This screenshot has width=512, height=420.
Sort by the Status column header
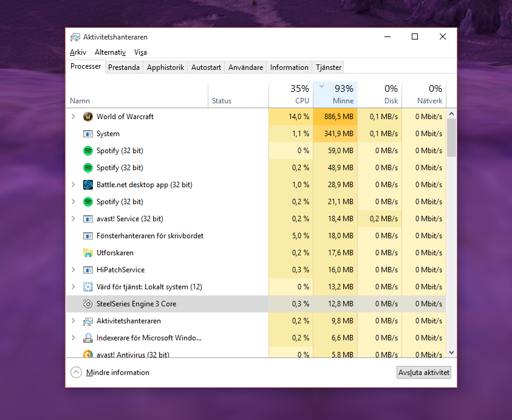pos(238,95)
